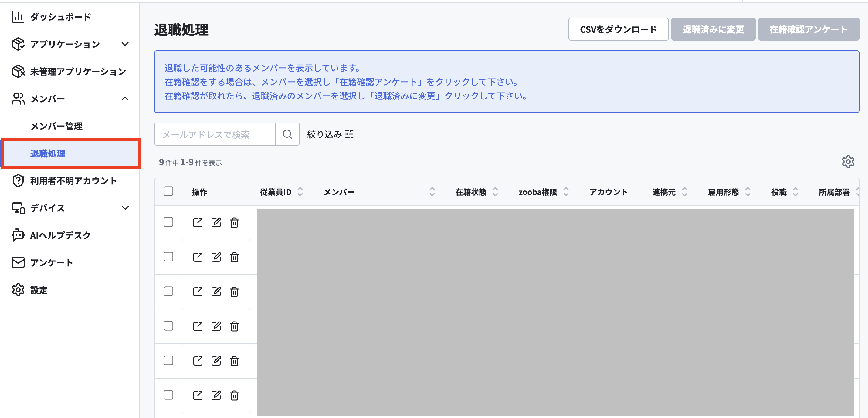
Task: Edit pencil icon in first row
Action: click(x=216, y=223)
